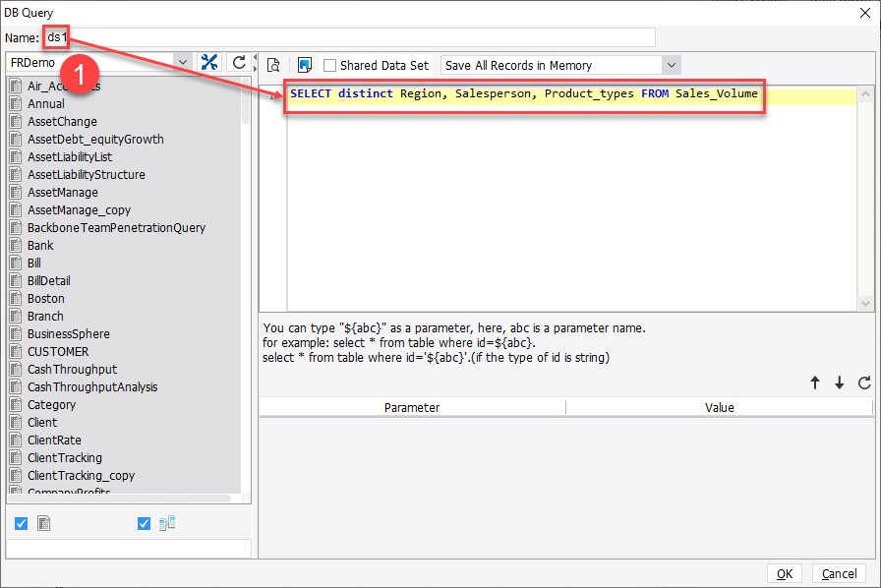Viewport: 881px width, 588px height.
Task: Uncheck the table filter checkbox at bottom left
Action: coord(21,523)
